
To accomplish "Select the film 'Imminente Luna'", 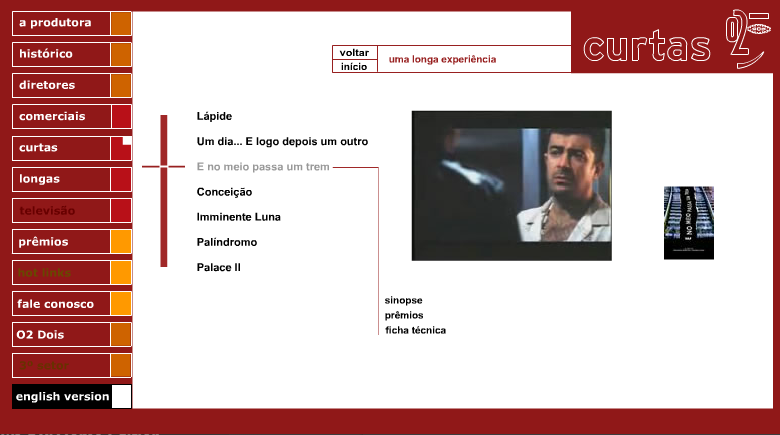I will [239, 217].
